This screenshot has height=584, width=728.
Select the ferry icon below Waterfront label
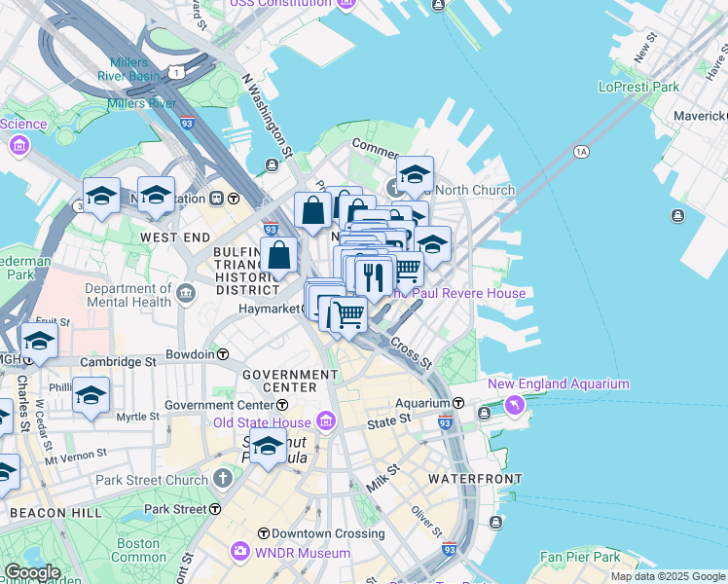pyautogui.click(x=495, y=523)
